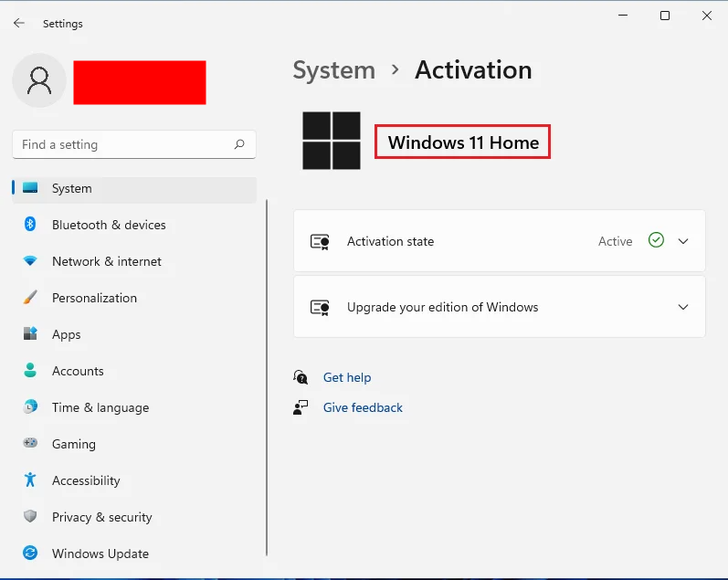
Task: Click the Gaming controller icon
Action: click(x=30, y=443)
